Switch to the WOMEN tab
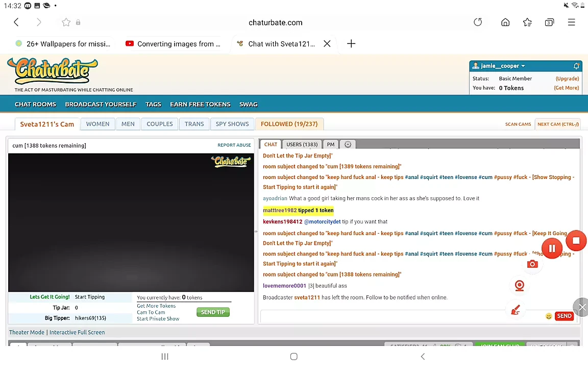Screen dimensions: 588x368 [x=98, y=124]
